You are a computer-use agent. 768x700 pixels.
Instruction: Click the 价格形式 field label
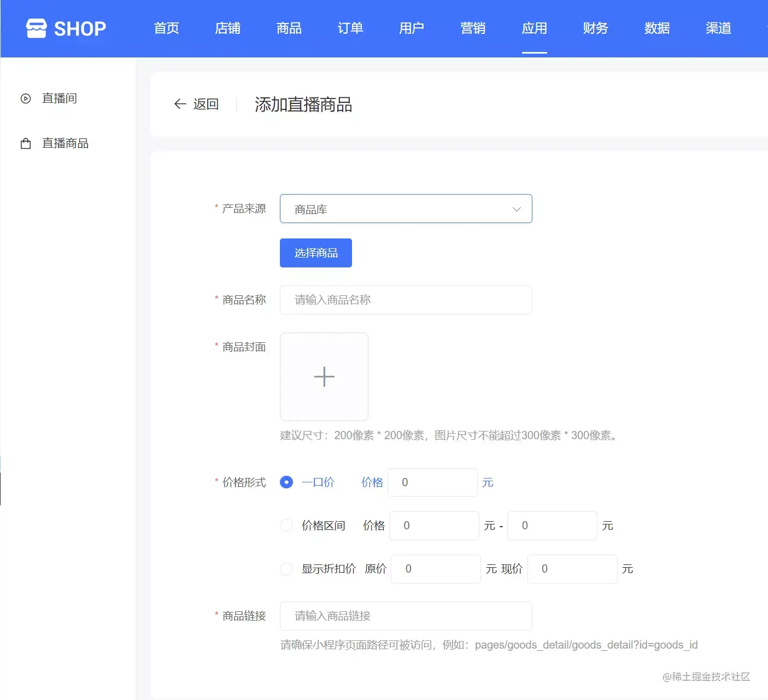(x=244, y=482)
